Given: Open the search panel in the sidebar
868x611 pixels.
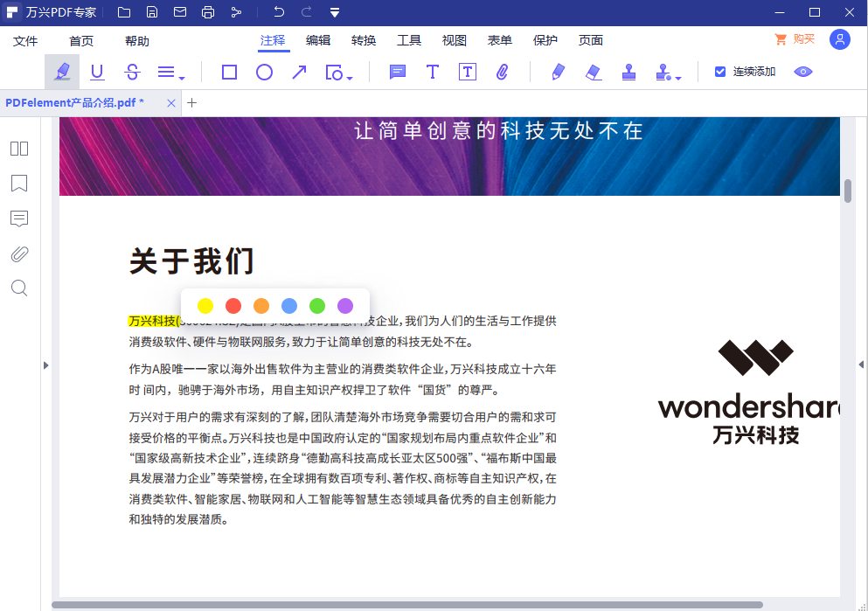Looking at the screenshot, I should coord(19,288).
